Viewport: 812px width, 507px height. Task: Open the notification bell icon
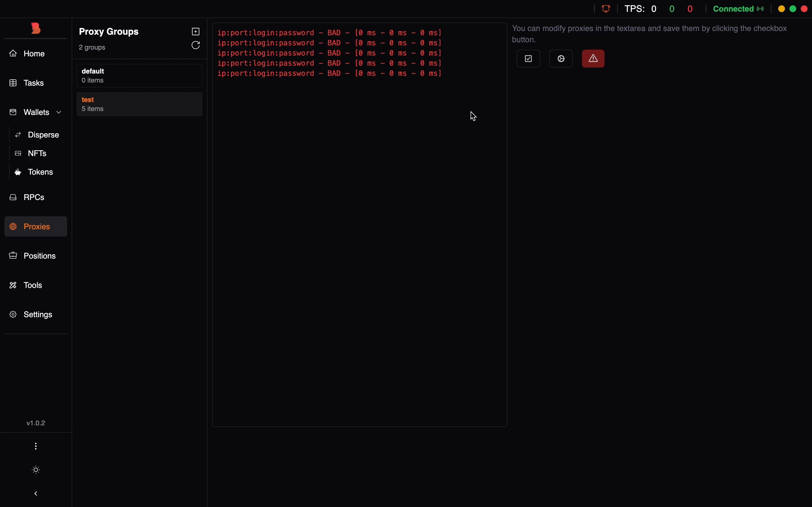(607, 9)
